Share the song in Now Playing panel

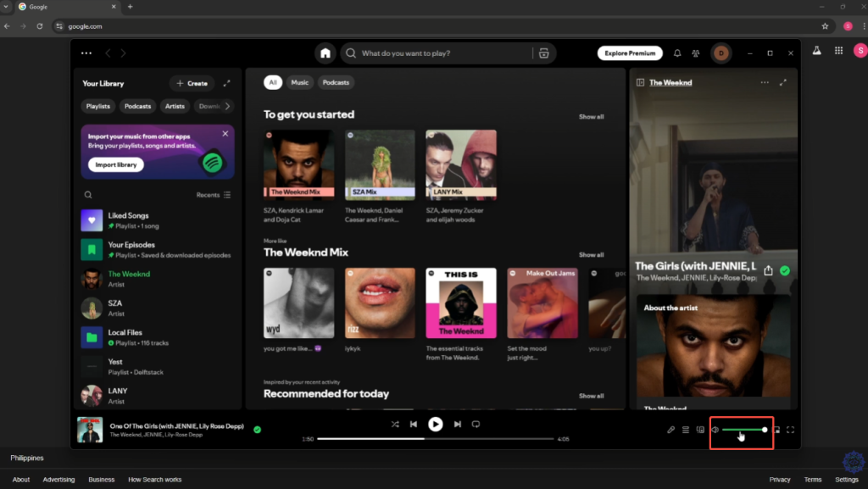click(768, 270)
